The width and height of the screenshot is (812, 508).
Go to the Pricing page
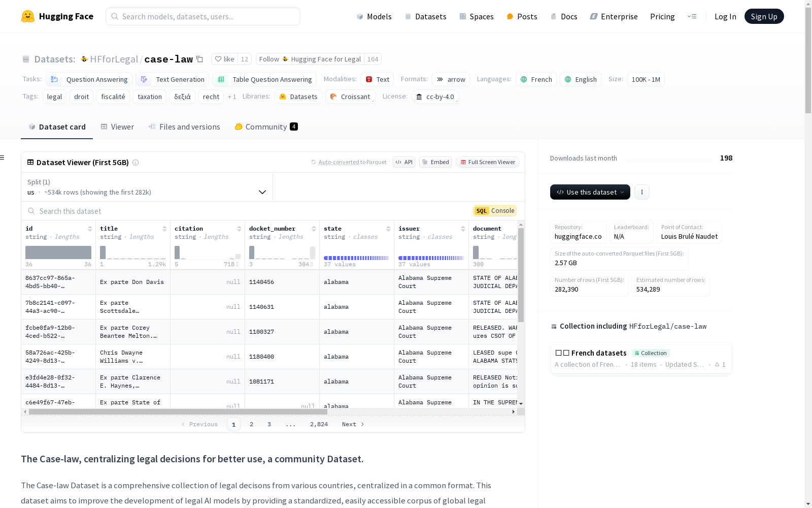pyautogui.click(x=662, y=16)
